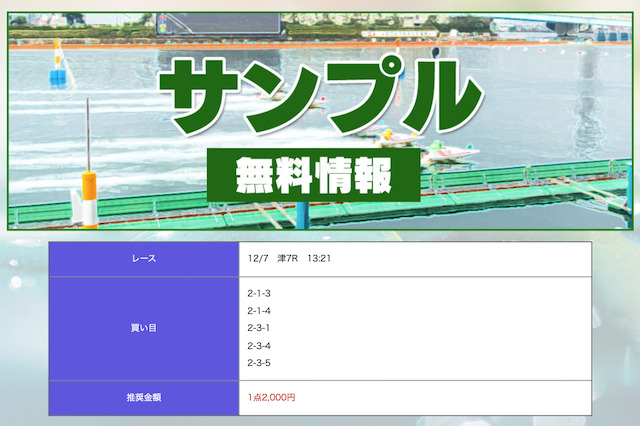Click the 無料情報 green label box
Image resolution: width=640 pixels, height=426 pixels.
(x=313, y=177)
